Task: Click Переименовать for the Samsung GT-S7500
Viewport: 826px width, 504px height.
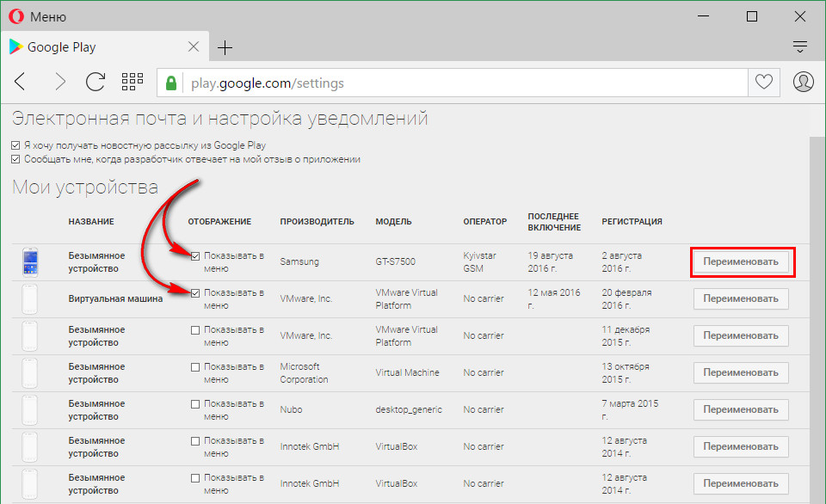Action: tap(741, 261)
